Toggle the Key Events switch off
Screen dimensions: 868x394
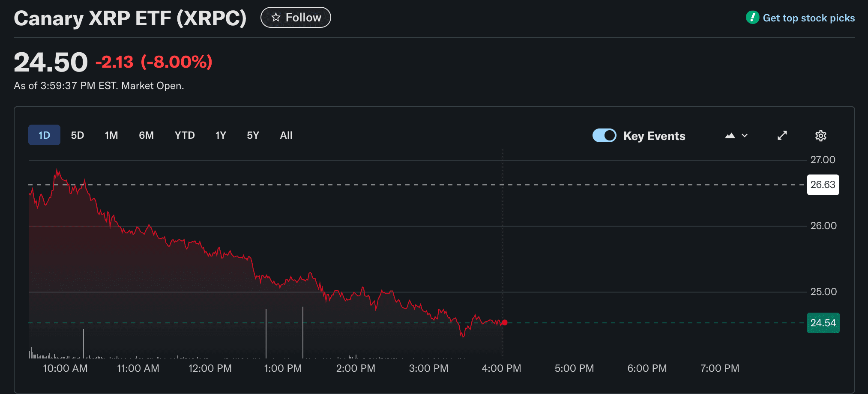[x=604, y=136]
